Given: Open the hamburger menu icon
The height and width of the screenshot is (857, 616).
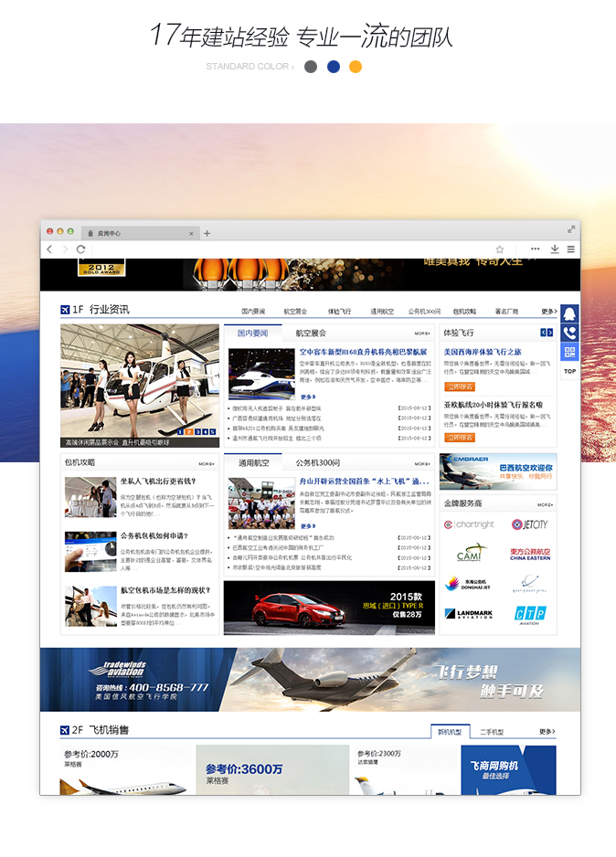Looking at the screenshot, I should point(570,249).
